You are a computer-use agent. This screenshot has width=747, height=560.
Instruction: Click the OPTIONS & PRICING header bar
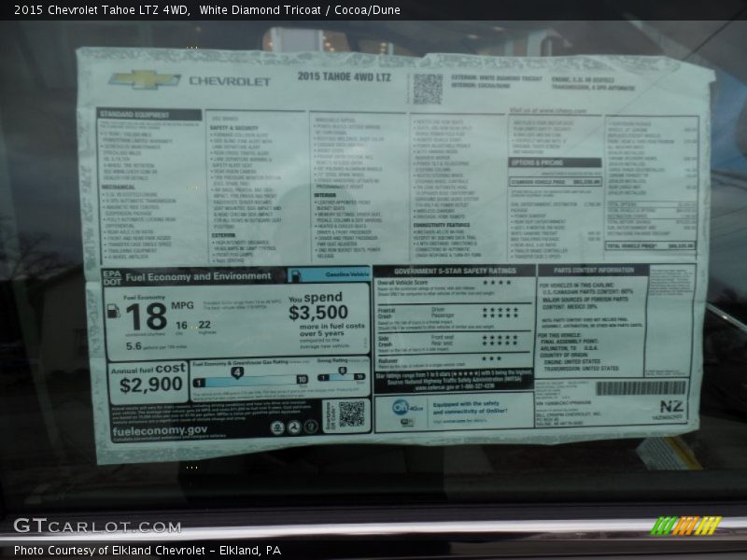tap(555, 162)
